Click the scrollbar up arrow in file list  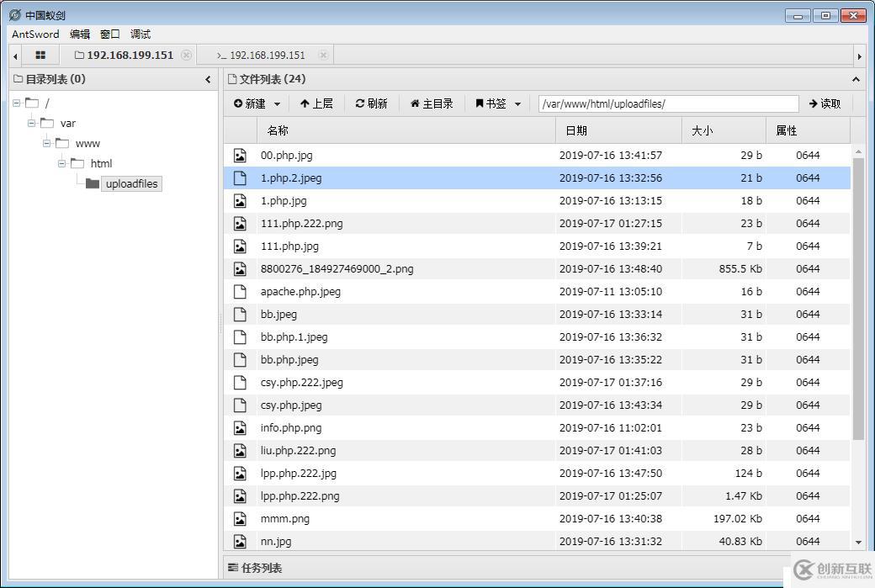858,151
